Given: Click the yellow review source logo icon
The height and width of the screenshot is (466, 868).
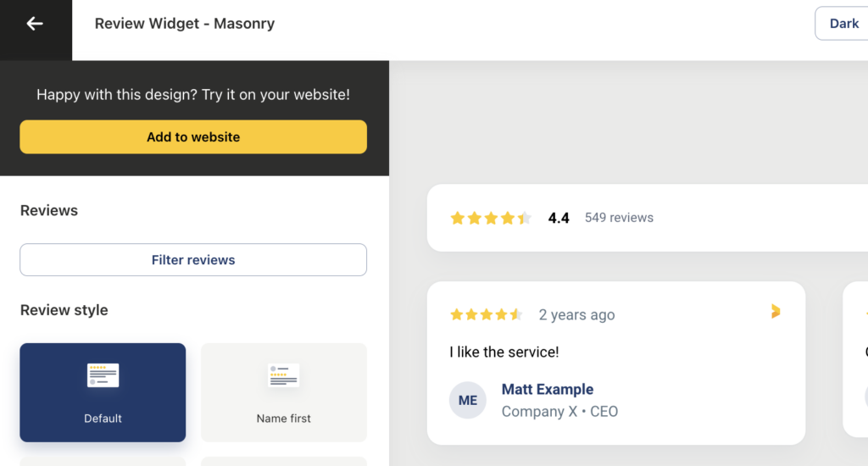Looking at the screenshot, I should (776, 311).
